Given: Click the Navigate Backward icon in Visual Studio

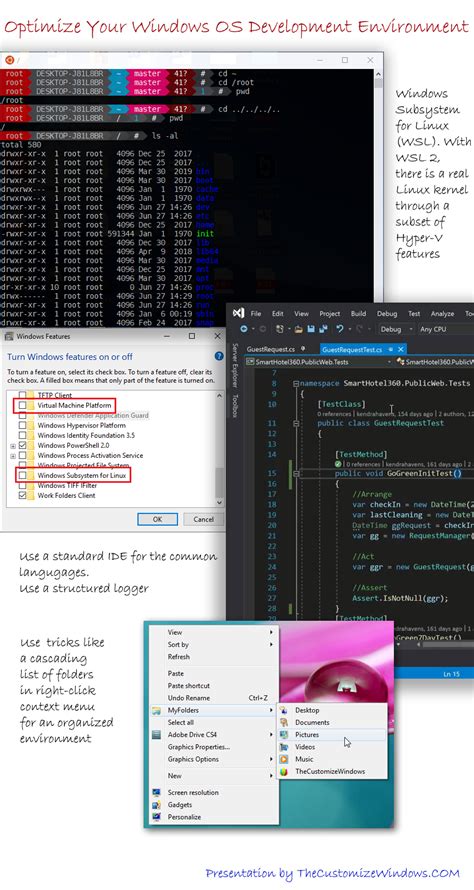Looking at the screenshot, I should click(244, 329).
